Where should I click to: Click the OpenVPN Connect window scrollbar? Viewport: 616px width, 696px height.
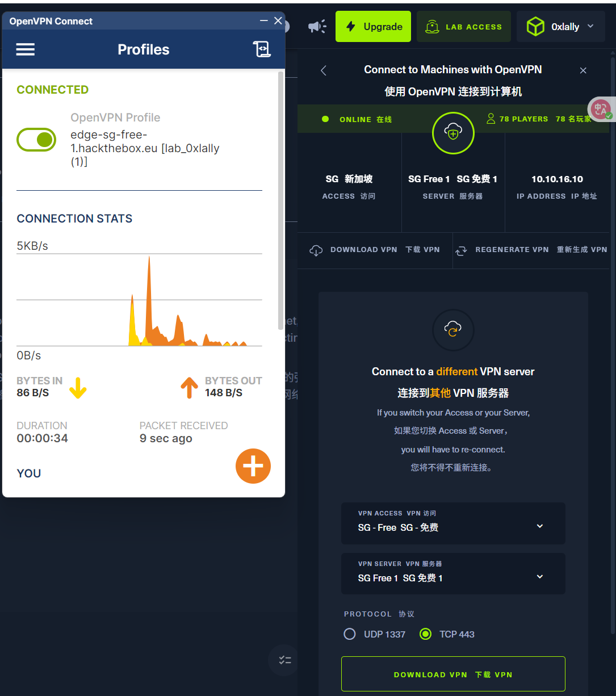pos(280,200)
